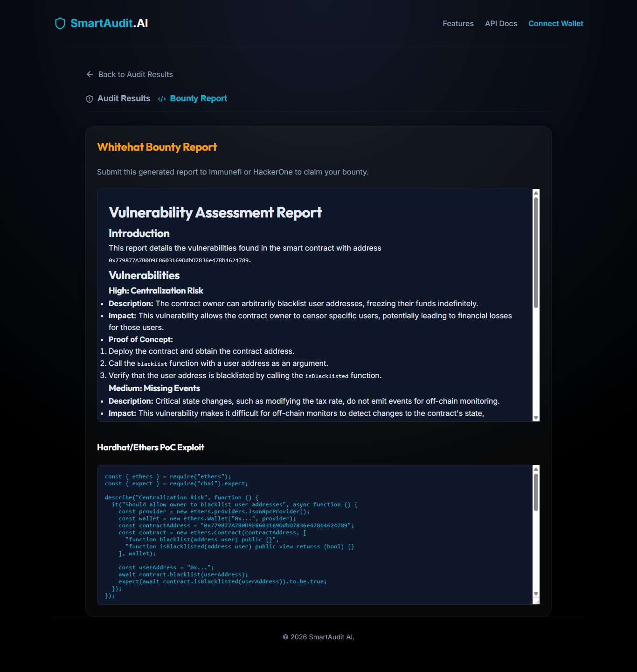Click the vulnerability report scrollbar thumb

pyautogui.click(x=536, y=252)
